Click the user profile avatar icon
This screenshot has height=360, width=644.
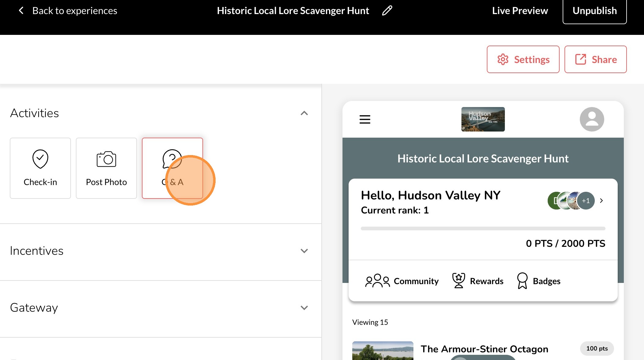[x=592, y=119]
